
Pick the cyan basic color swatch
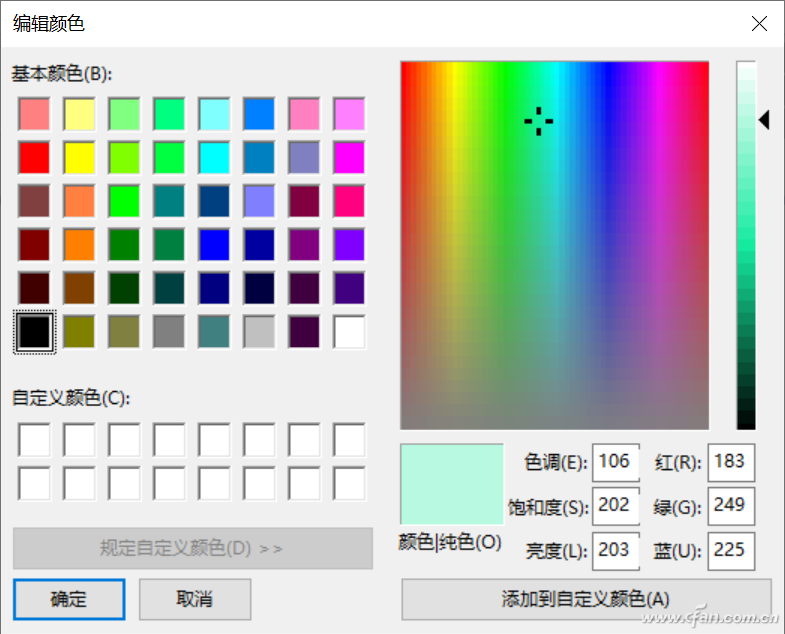click(x=214, y=157)
